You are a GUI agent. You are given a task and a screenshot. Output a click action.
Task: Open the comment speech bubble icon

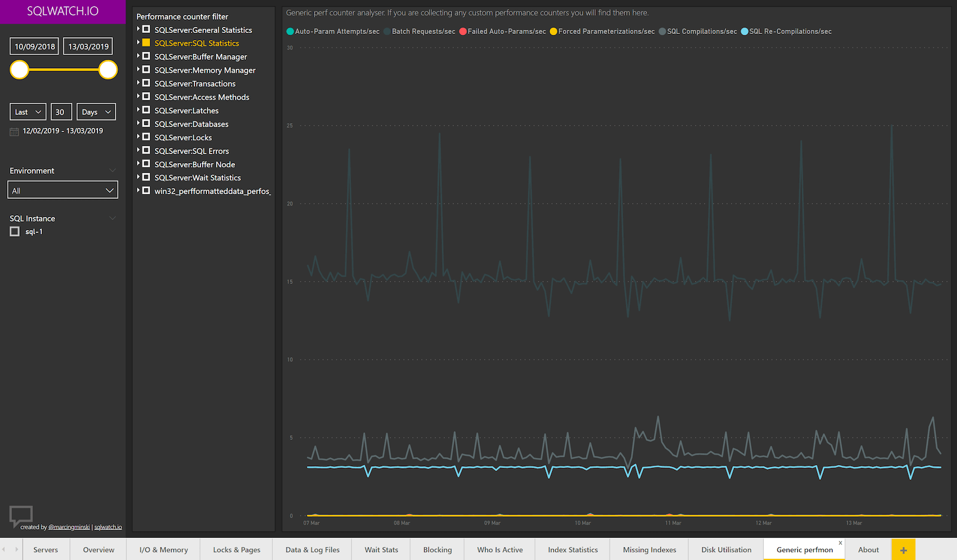21,515
